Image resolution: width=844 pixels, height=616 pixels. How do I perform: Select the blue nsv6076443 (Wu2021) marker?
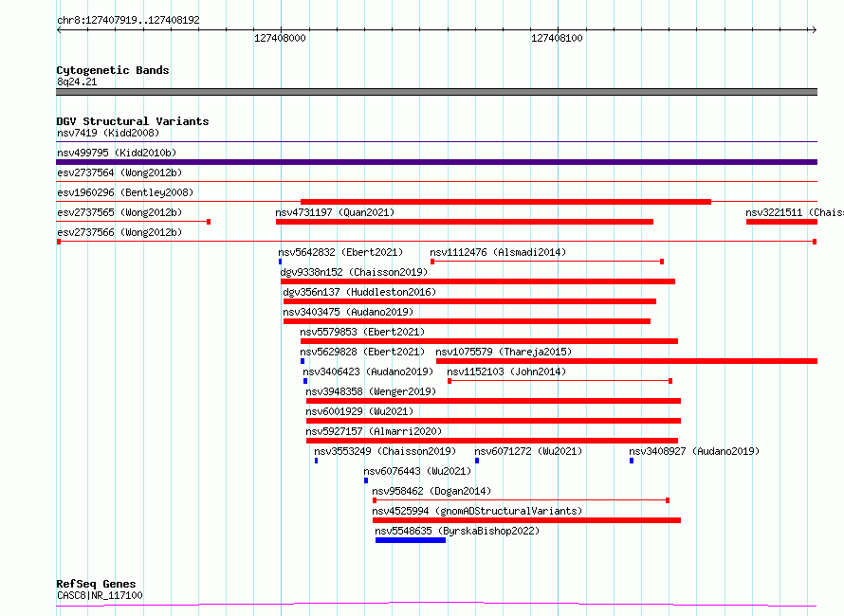click(366, 480)
